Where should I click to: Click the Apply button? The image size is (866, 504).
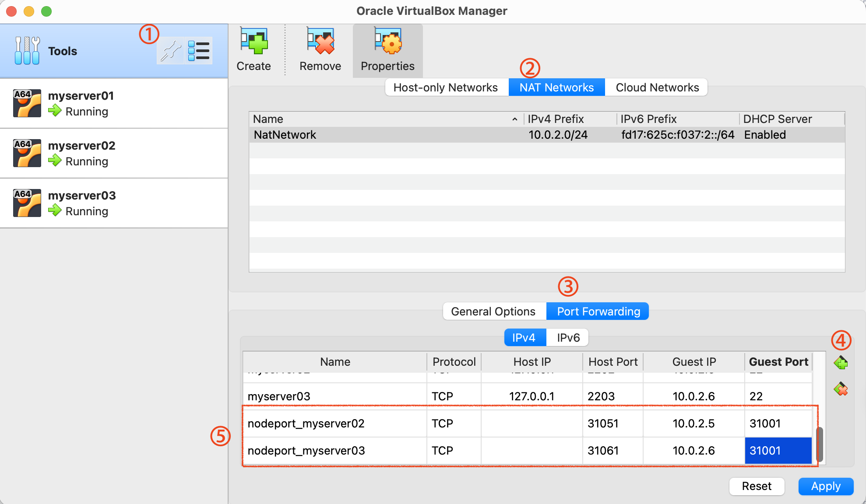pyautogui.click(x=825, y=486)
